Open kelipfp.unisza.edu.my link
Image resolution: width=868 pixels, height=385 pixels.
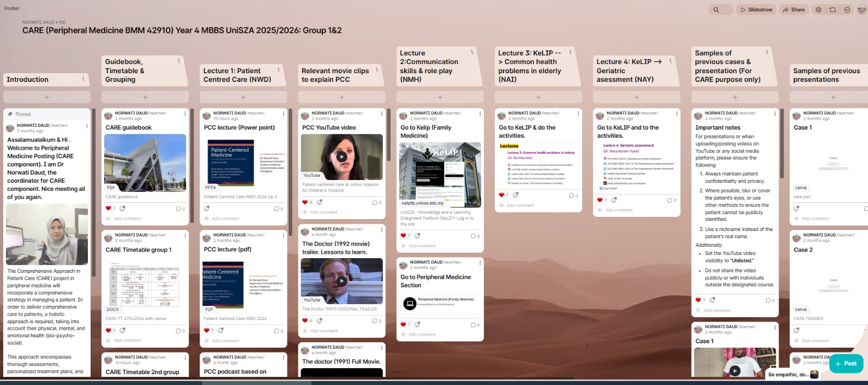[422, 203]
